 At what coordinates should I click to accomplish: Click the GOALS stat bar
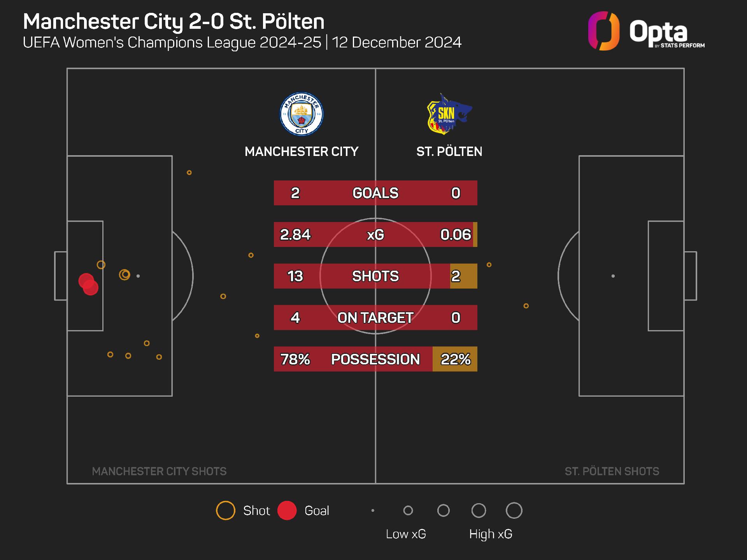coord(375,193)
